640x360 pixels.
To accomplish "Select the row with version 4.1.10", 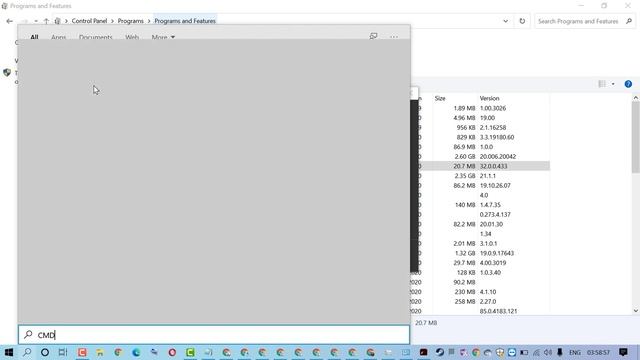I will [x=480, y=292].
